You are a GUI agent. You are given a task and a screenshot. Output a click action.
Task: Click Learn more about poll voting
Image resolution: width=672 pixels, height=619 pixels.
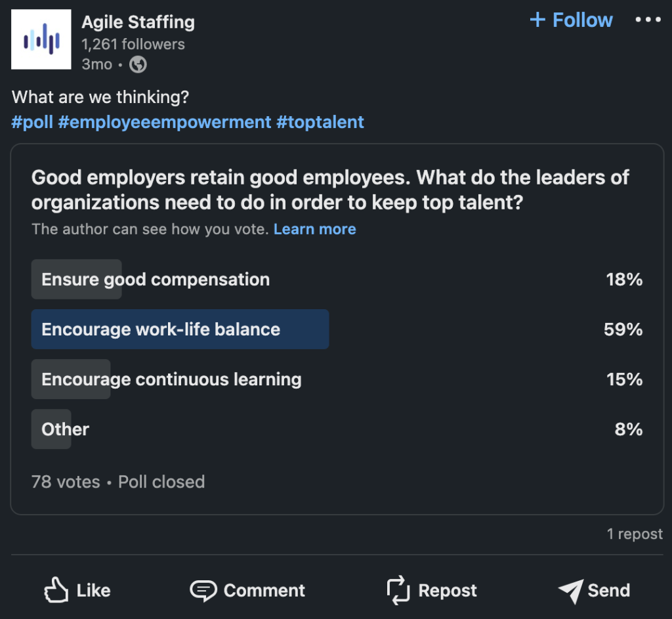click(314, 229)
